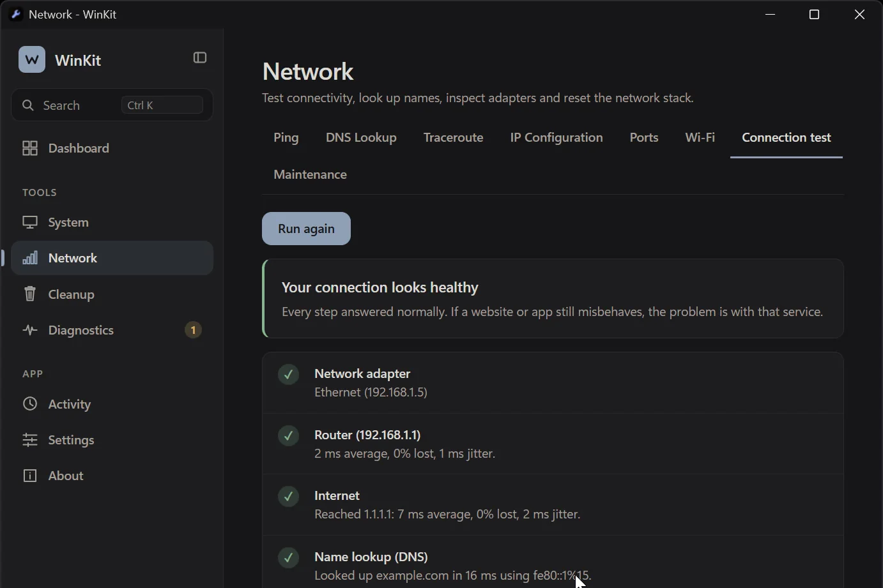Open the IP Configuration tab
Viewport: 883px width, 588px height.
[x=557, y=138]
